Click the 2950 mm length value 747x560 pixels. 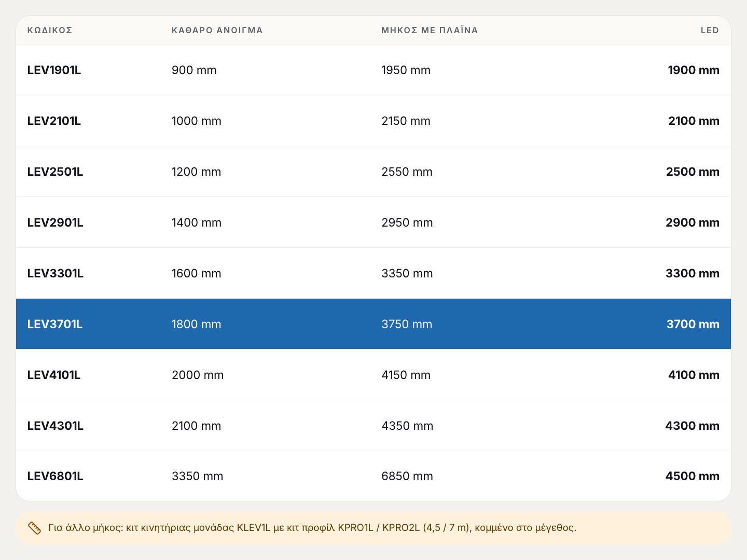pyautogui.click(x=407, y=222)
